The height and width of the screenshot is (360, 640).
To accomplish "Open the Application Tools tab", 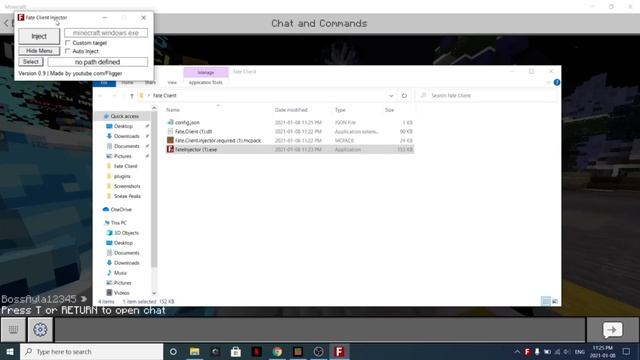I will 206,82.
